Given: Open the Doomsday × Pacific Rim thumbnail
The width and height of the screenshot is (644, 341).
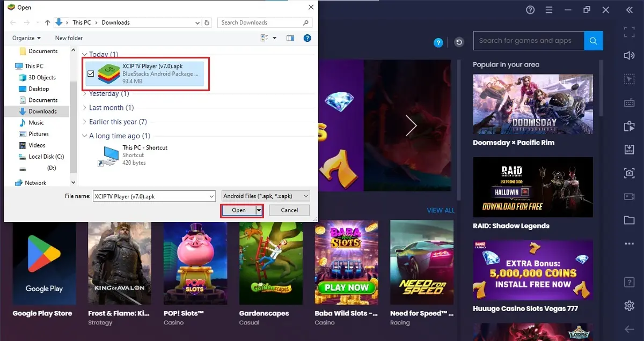Looking at the screenshot, I should tap(533, 104).
